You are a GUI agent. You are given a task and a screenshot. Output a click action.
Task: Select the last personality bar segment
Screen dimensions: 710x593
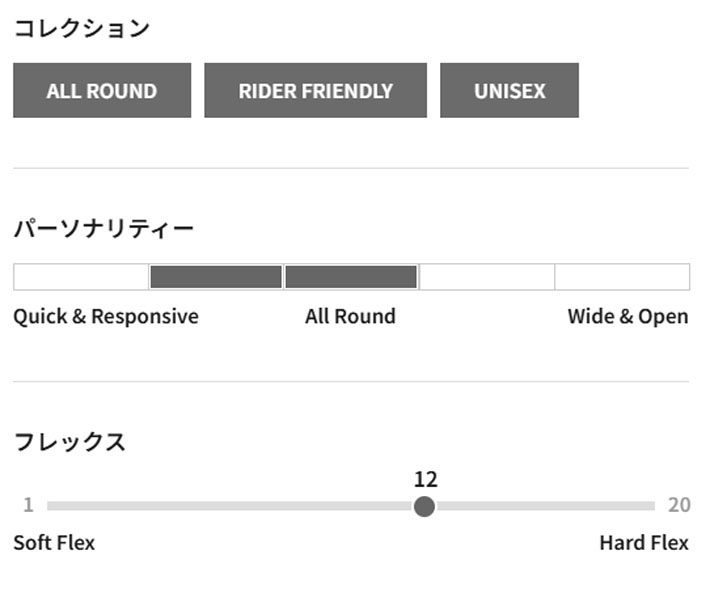click(x=622, y=277)
